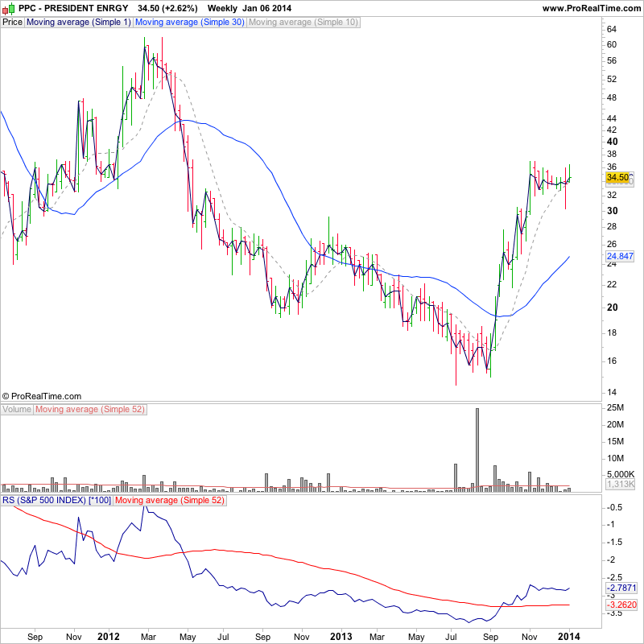Screen dimensions: 644x644
Task: Click the 34.50 (+2.62%) price readout
Action: [x=167, y=8]
